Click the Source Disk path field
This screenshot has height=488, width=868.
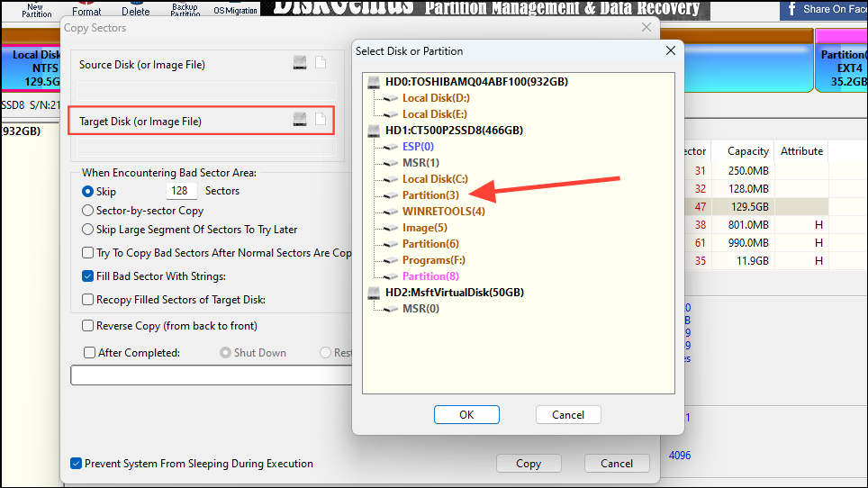click(x=206, y=91)
